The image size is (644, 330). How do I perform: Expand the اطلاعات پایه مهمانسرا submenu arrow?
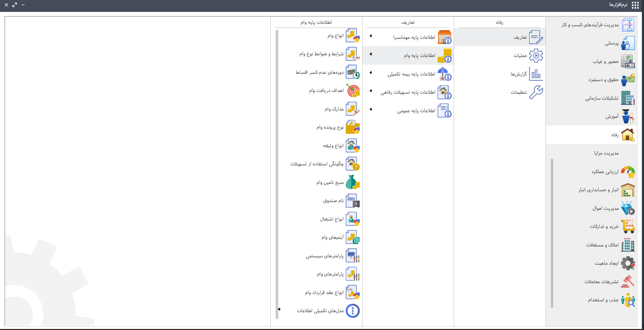[x=371, y=36]
